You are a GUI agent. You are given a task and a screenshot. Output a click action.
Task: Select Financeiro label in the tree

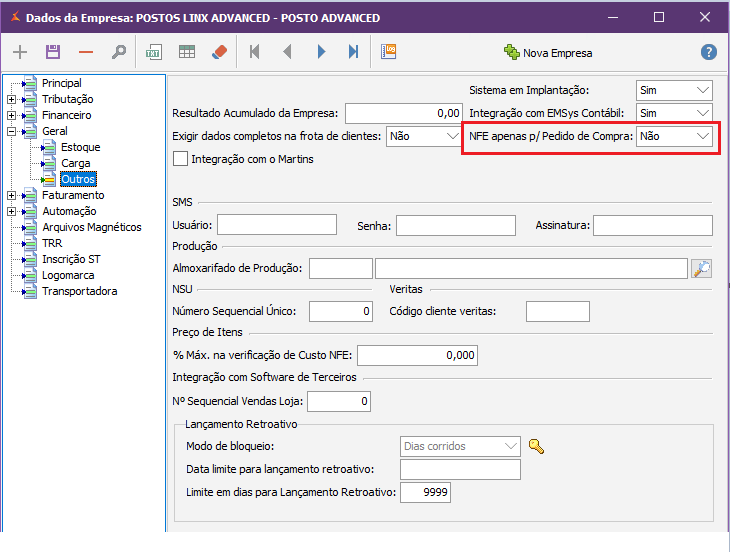click(x=67, y=115)
